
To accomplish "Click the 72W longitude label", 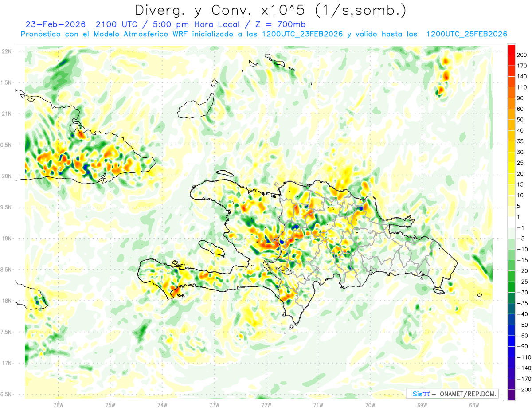I will 266,405.
